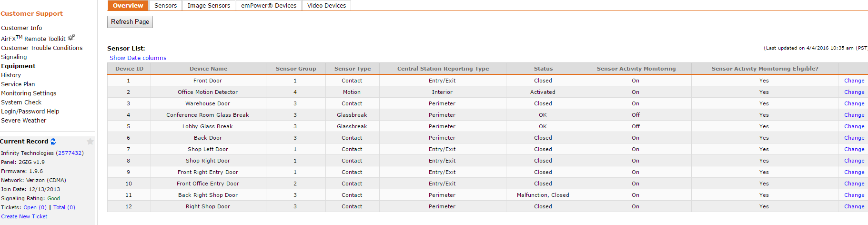Show Date columns in sensor list
868x225 pixels.
point(138,58)
